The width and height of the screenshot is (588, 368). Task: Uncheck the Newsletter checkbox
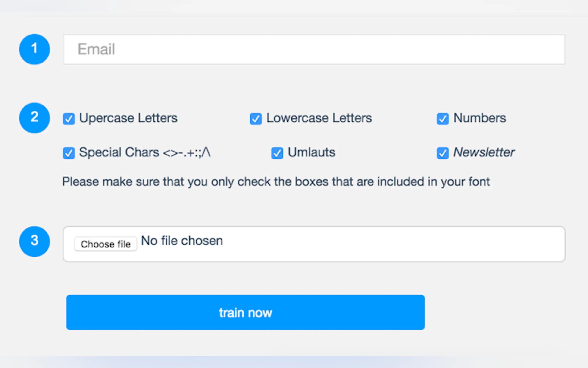[x=443, y=153]
